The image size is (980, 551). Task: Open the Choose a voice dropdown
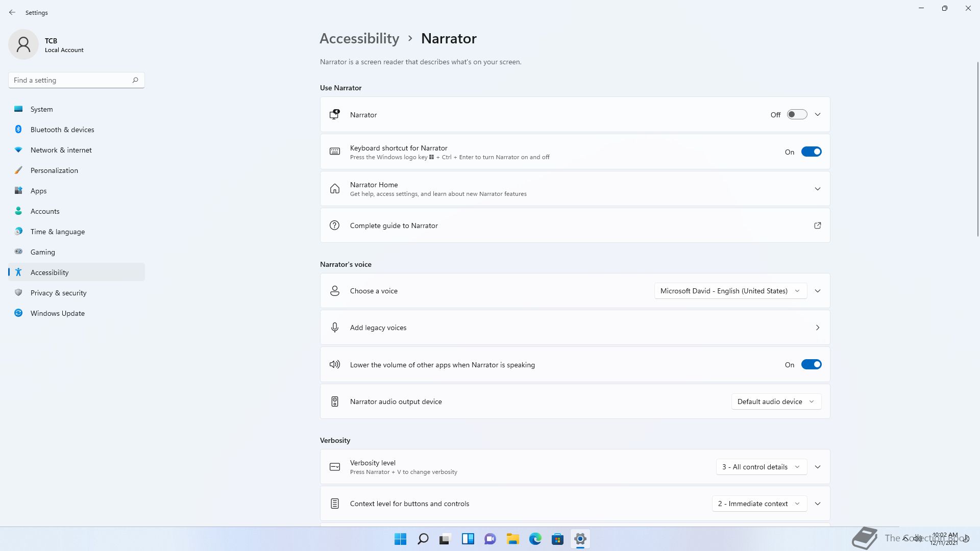[x=730, y=291]
